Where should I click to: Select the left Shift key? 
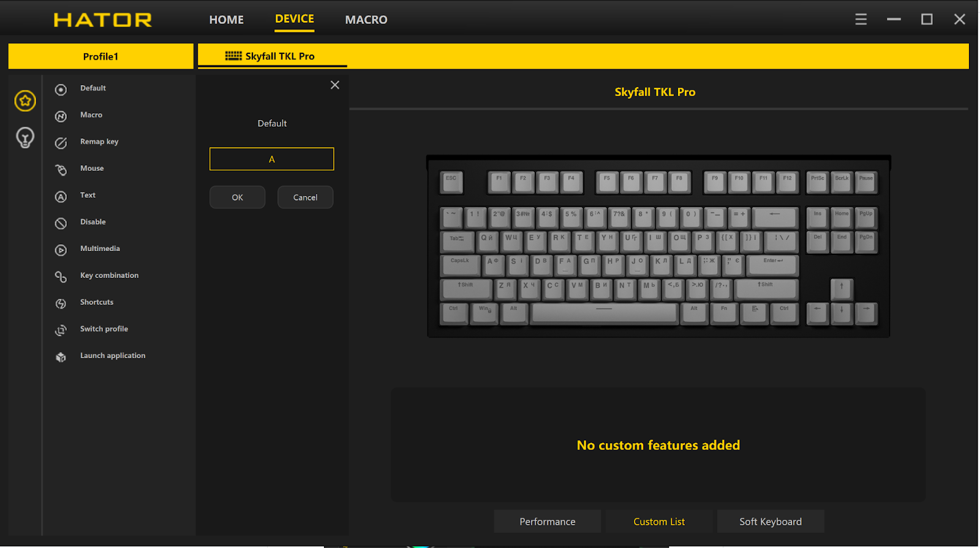(x=466, y=289)
